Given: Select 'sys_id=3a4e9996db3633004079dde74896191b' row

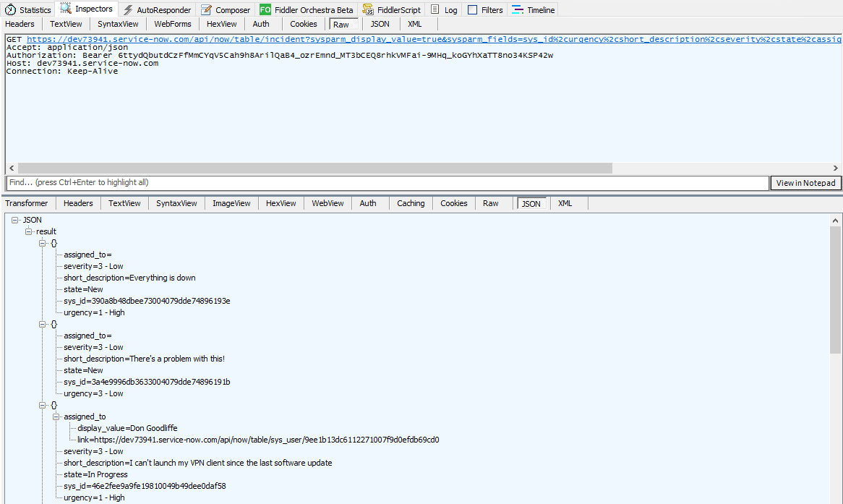Looking at the screenshot, I should pos(147,382).
